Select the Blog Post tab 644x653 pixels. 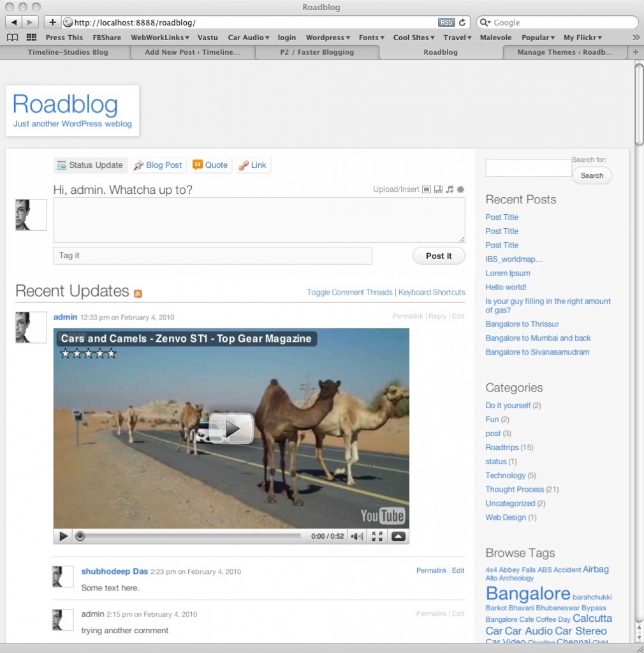click(x=158, y=165)
